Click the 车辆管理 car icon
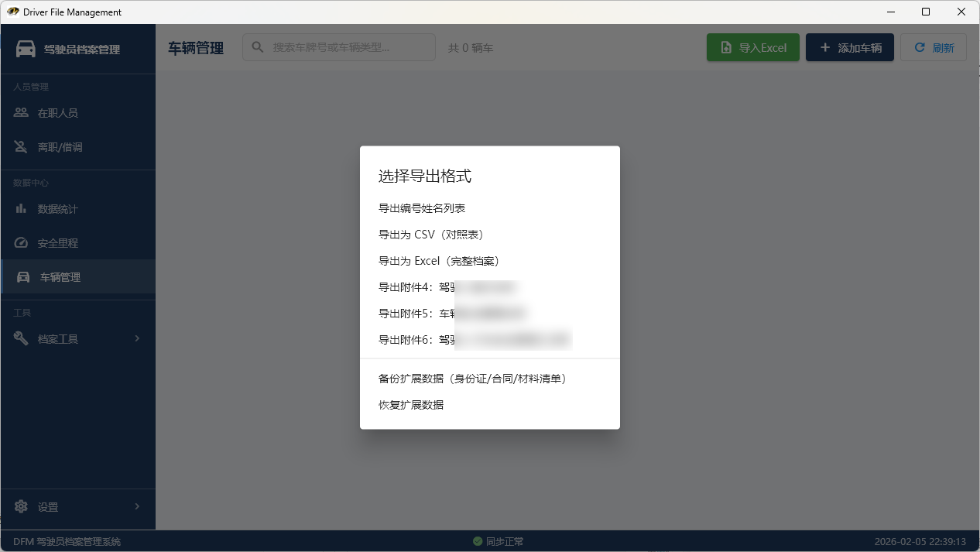Screen dimensions: 980x552 point(23,277)
